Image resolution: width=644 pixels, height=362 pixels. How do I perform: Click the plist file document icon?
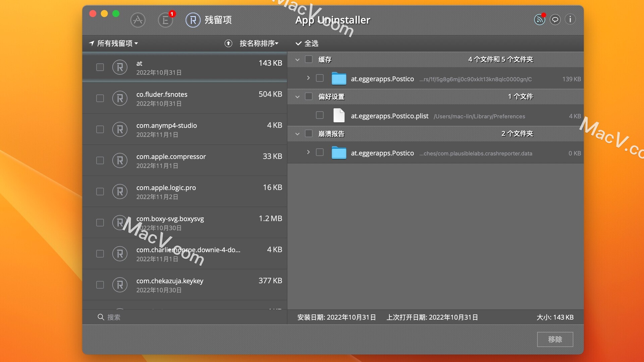[339, 115]
